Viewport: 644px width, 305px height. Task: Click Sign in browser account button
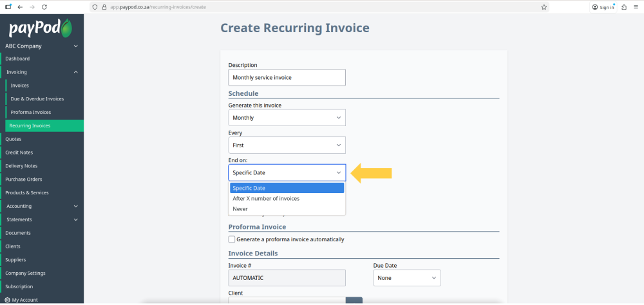(x=603, y=7)
